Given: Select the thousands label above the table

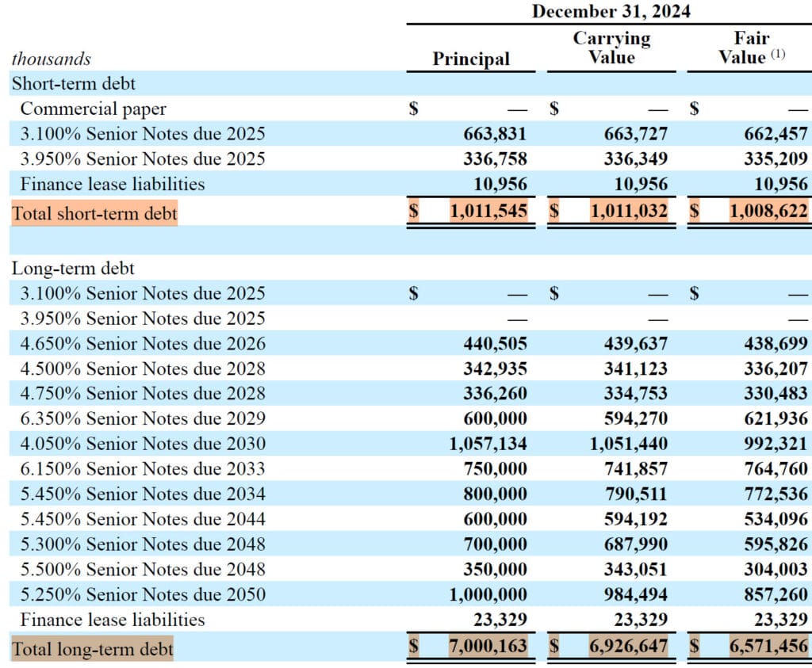Looking at the screenshot, I should point(51,59).
